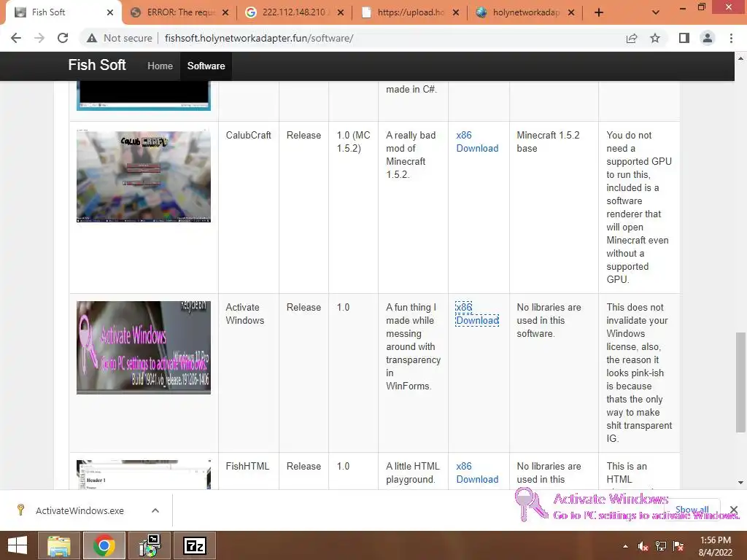Open the Chrome profile icon
Viewport: 747px width, 560px height.
pos(708,38)
